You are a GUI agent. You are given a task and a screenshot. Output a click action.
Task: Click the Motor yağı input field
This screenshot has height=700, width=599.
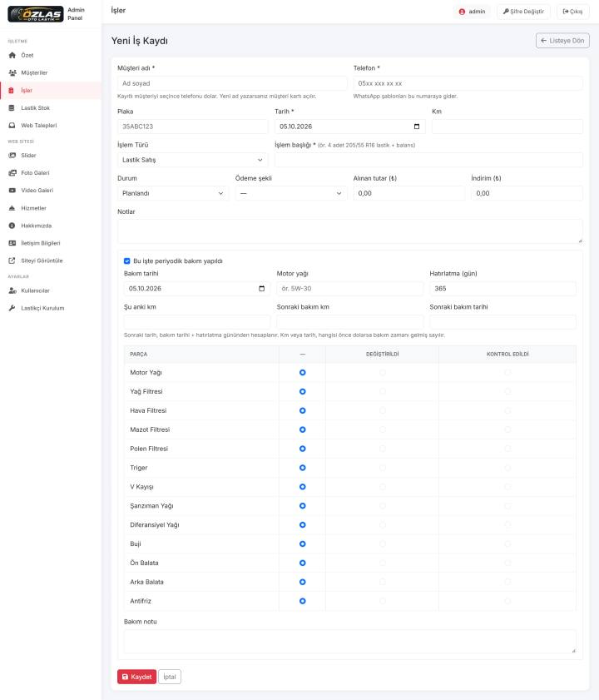[x=350, y=288]
